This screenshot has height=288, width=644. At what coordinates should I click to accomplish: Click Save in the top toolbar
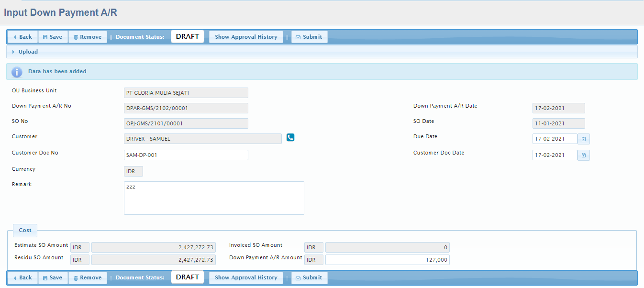point(53,37)
